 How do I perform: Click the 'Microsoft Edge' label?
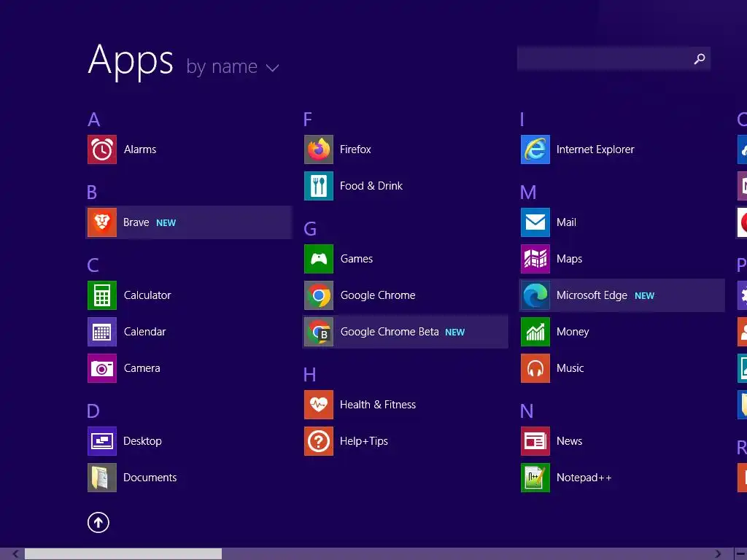[592, 295]
